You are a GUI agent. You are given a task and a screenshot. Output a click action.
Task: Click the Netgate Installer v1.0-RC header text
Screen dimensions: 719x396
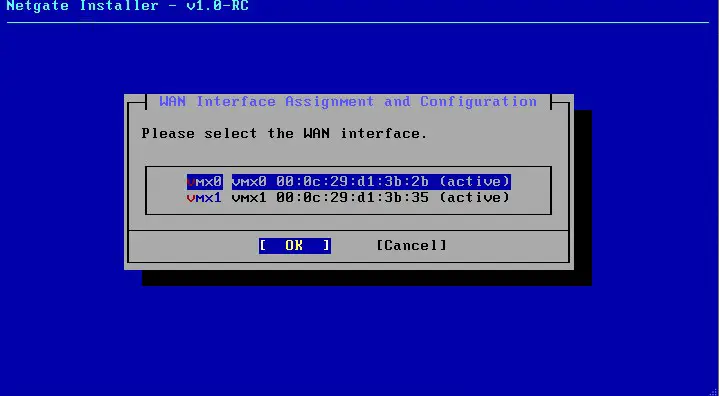127,6
